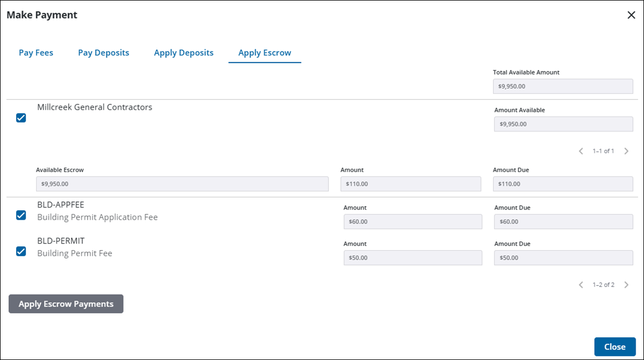
Task: Uncheck Millcreek General Contractors checkbox
Action: click(21, 118)
